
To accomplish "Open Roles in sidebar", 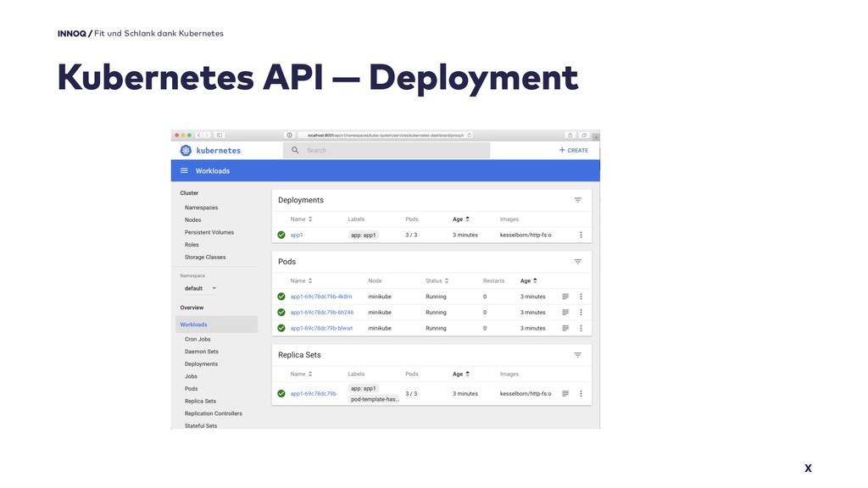I will click(x=192, y=245).
